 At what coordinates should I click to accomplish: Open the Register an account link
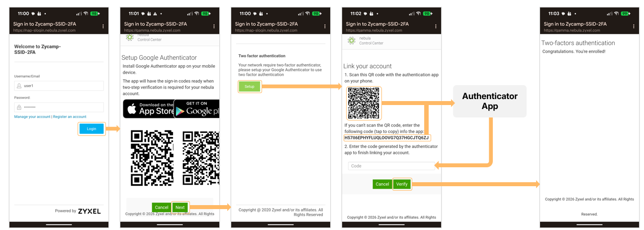tap(70, 116)
